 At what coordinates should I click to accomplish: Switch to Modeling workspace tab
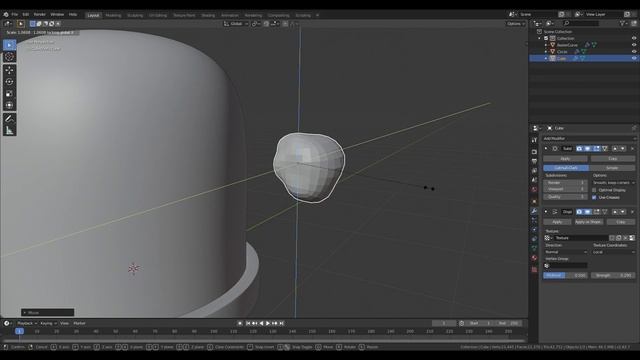113,16
